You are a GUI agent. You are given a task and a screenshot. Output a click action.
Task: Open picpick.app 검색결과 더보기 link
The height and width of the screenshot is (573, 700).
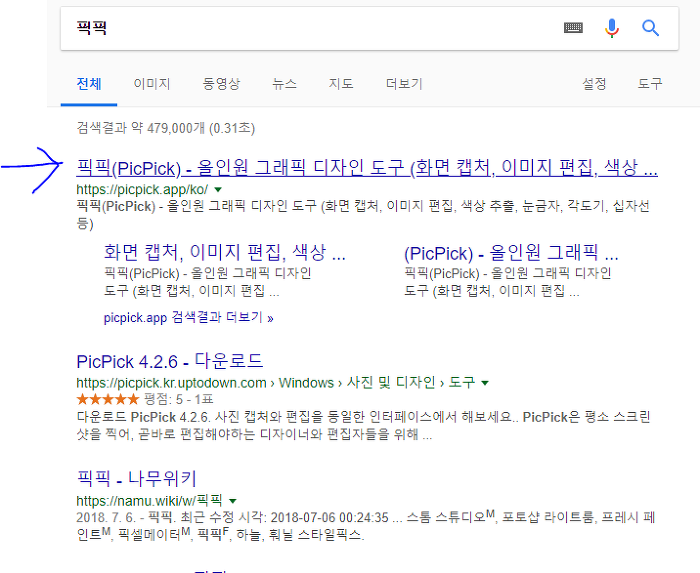point(188,318)
